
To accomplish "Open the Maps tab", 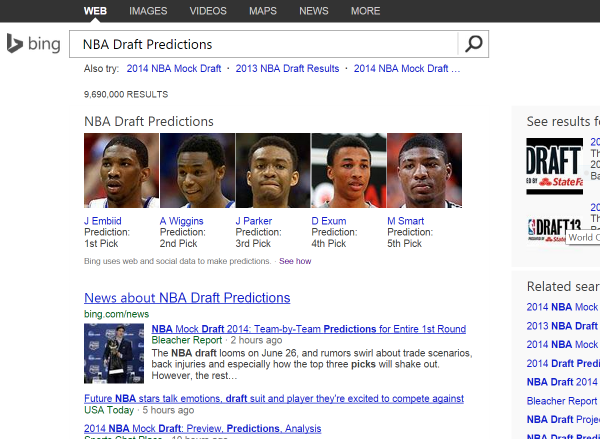I will 263,11.
